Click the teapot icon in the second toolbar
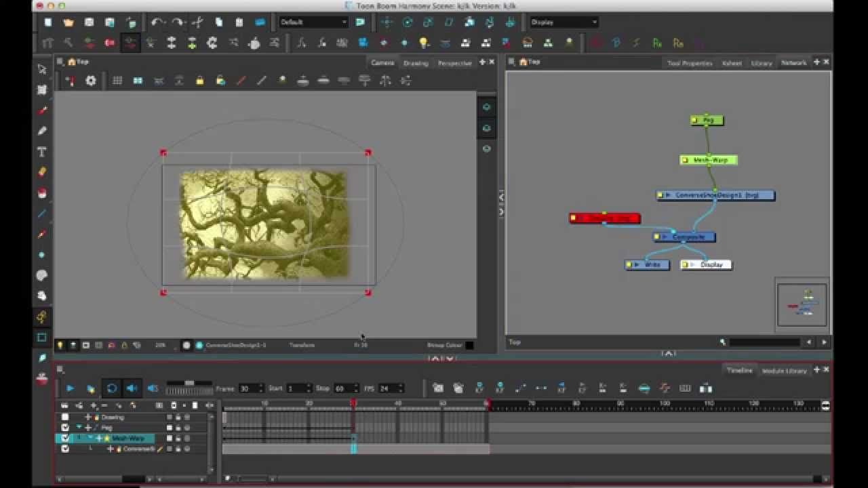Screen dimensions: 868x488 coord(254,43)
